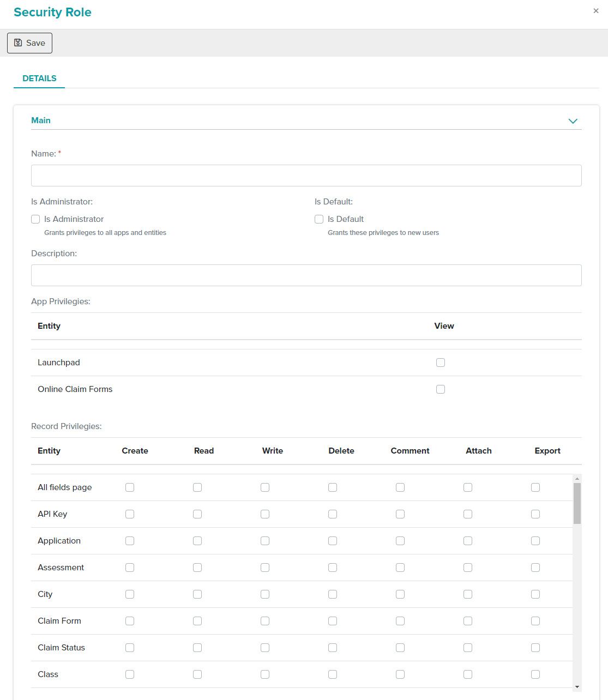Check Read privilege for API Key
Image resolution: width=608 pixels, height=700 pixels.
pyautogui.click(x=197, y=514)
